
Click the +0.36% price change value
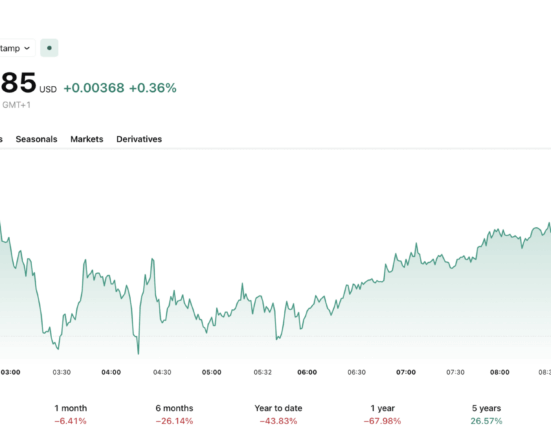(153, 88)
